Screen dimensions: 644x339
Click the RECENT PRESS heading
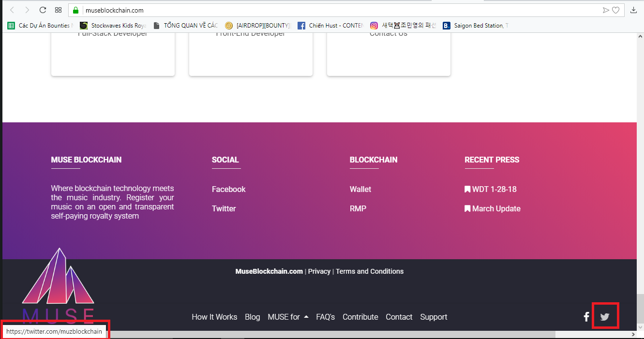[492, 160]
